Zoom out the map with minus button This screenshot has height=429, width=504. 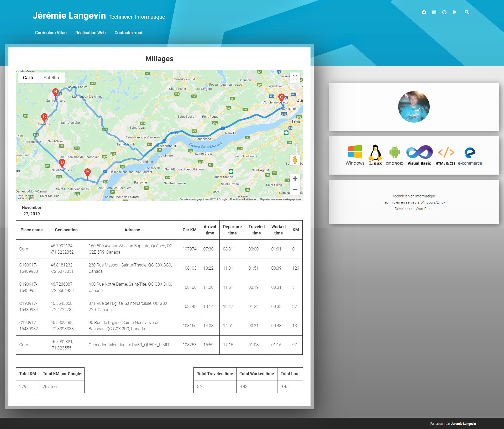[295, 190]
